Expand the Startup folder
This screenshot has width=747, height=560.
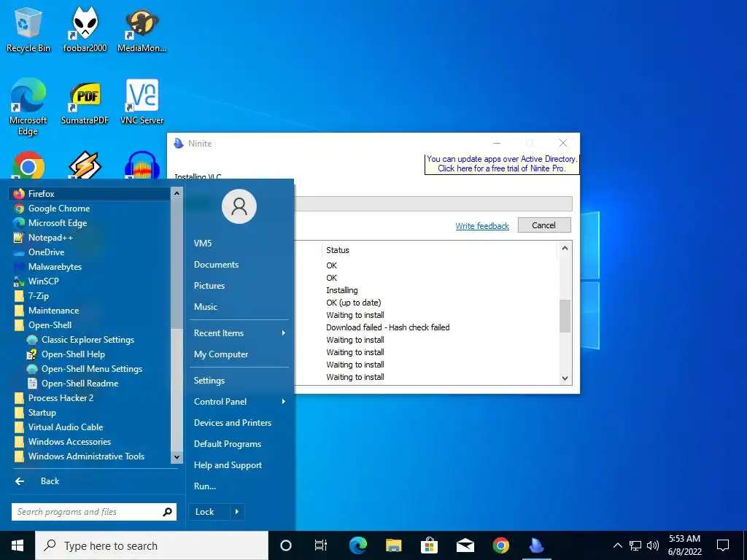click(89, 413)
